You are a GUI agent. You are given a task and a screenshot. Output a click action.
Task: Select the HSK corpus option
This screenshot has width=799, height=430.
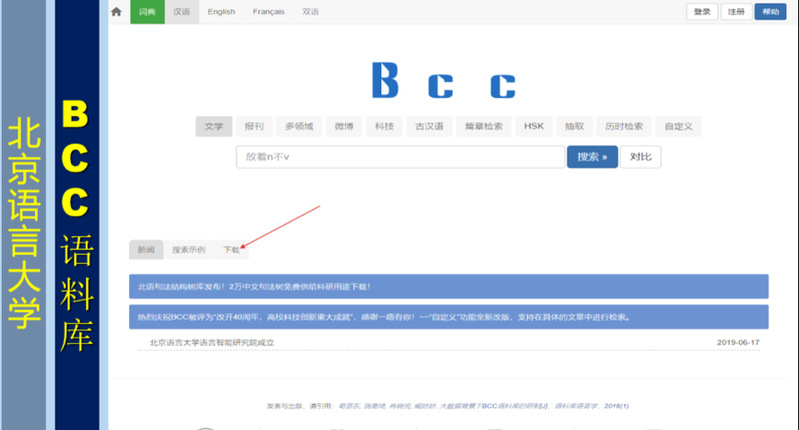coord(533,127)
